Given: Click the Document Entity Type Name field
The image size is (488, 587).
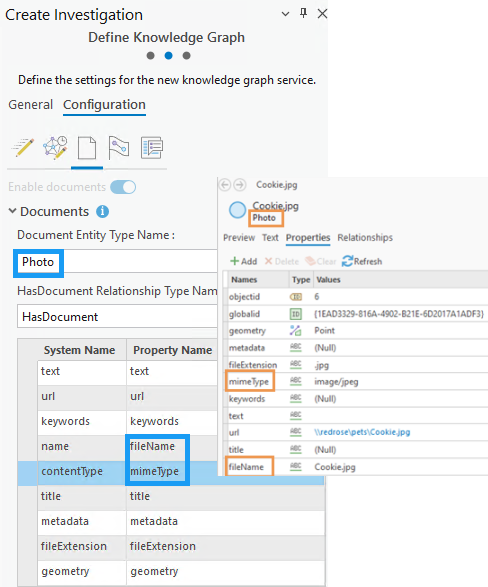Looking at the screenshot, I should [x=117, y=262].
